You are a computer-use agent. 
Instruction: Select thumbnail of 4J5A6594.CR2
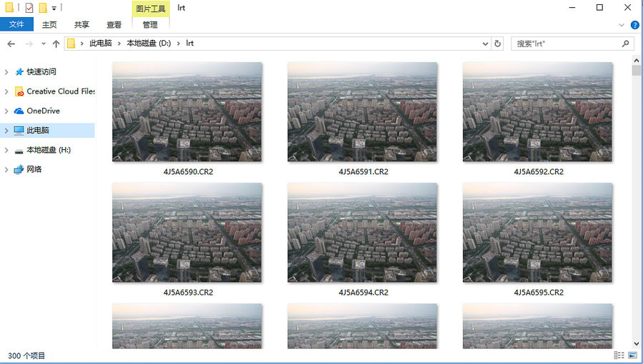click(x=362, y=232)
